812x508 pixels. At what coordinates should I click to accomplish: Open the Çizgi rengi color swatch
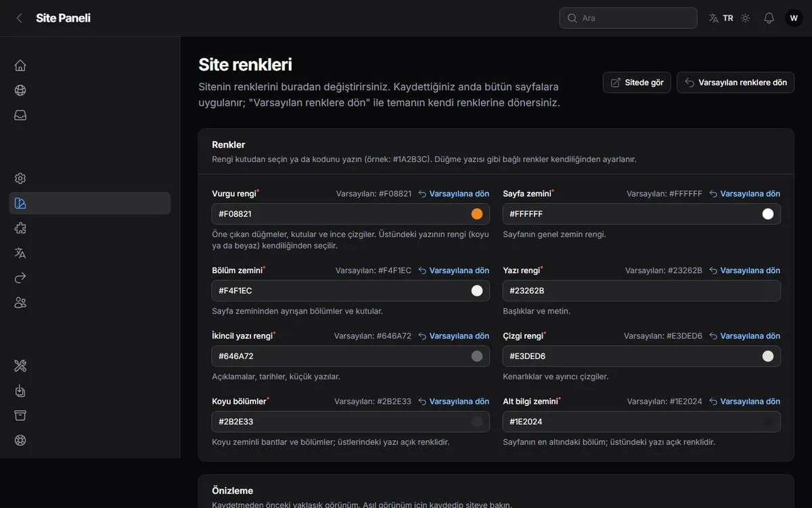tap(768, 356)
